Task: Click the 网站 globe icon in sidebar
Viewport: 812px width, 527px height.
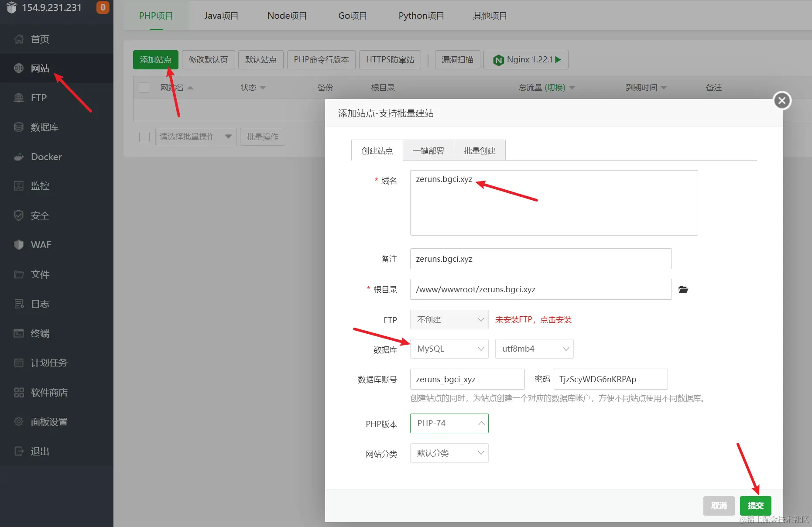Action: point(19,68)
